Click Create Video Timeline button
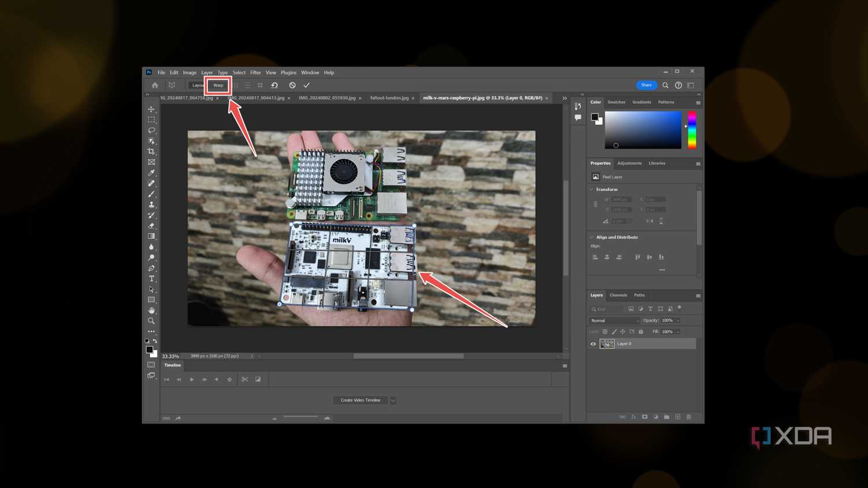Screen dimensions: 868x488 click(x=361, y=400)
